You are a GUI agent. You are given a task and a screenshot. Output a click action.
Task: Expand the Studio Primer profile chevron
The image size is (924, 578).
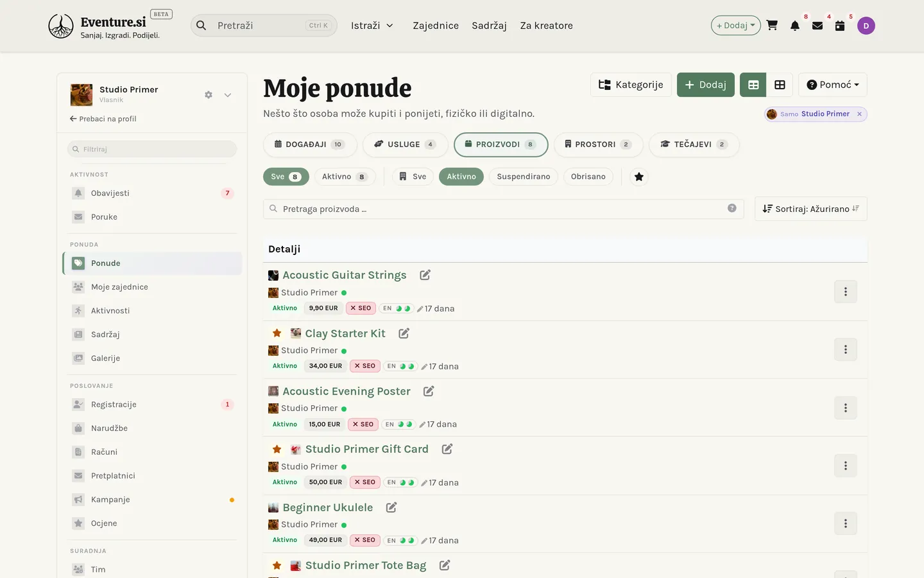pyautogui.click(x=228, y=94)
